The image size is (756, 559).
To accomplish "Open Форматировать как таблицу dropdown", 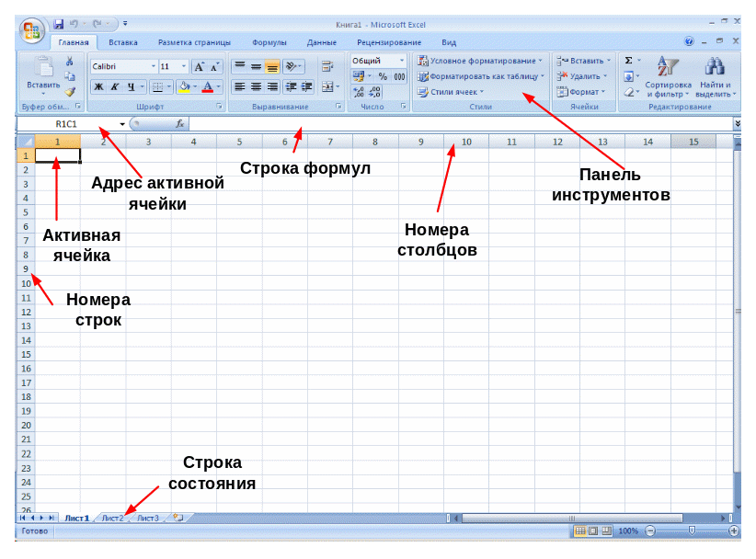I will click(x=481, y=76).
